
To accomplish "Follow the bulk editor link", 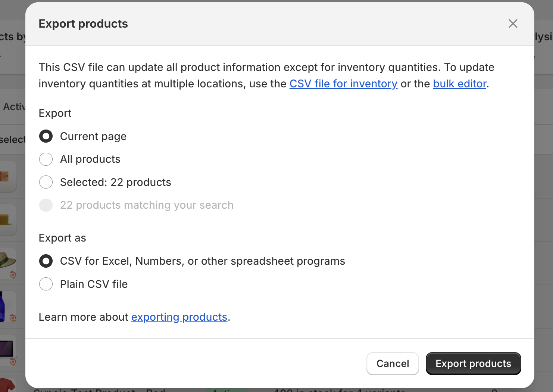I will coord(460,84).
